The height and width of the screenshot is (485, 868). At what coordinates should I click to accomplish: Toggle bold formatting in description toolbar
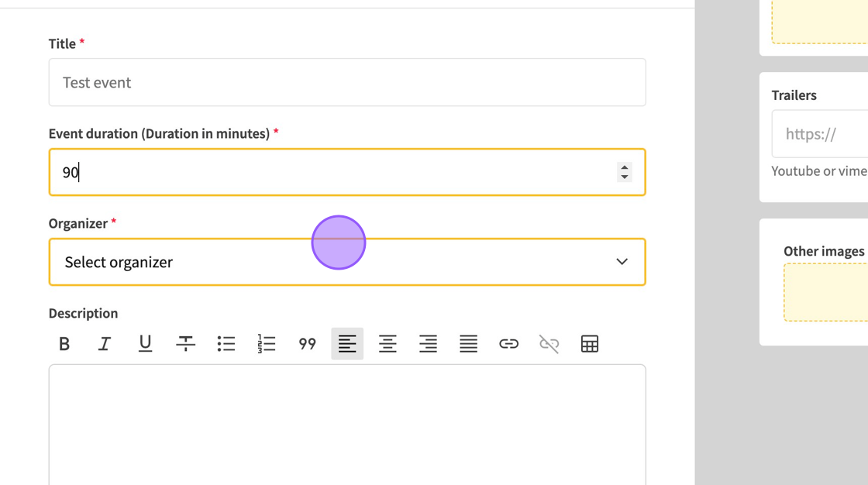point(64,344)
